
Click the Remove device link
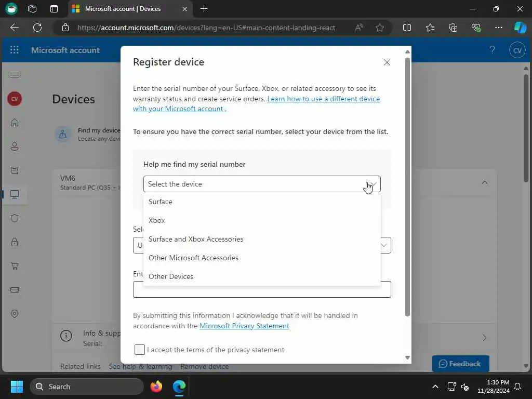pyautogui.click(x=205, y=366)
